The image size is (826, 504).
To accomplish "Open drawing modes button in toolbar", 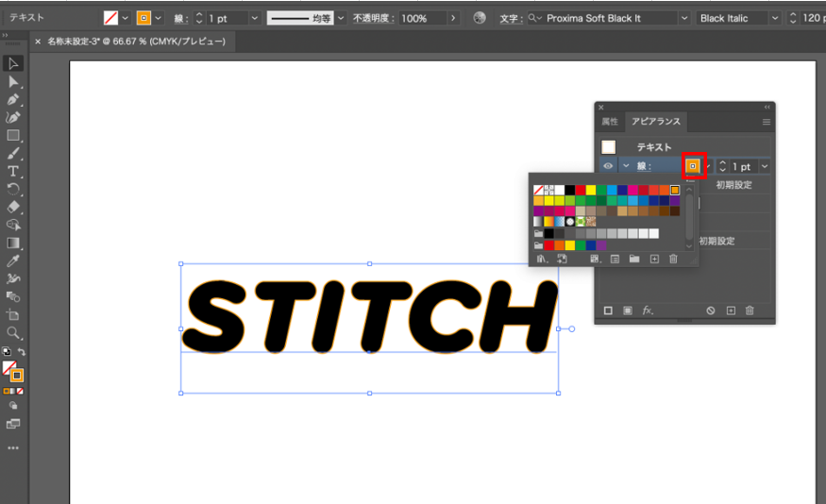I will coord(13,406).
